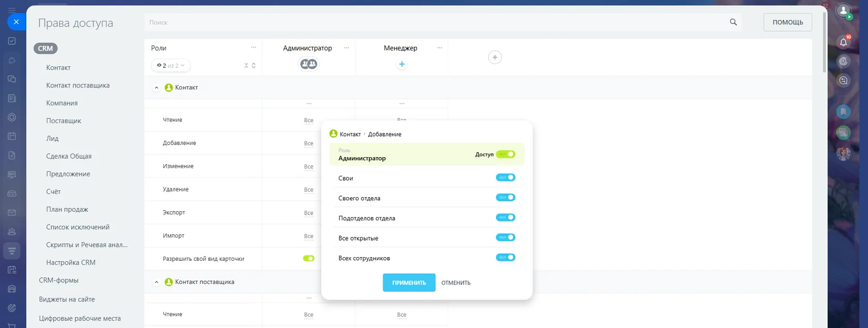Open the tasks checkmark icon in left sidebar
The height and width of the screenshot is (328, 868).
click(x=12, y=41)
